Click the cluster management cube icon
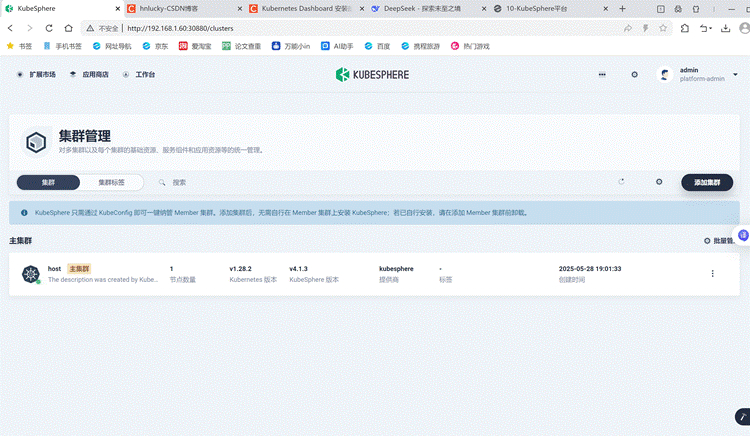The height and width of the screenshot is (436, 750). pos(36,142)
